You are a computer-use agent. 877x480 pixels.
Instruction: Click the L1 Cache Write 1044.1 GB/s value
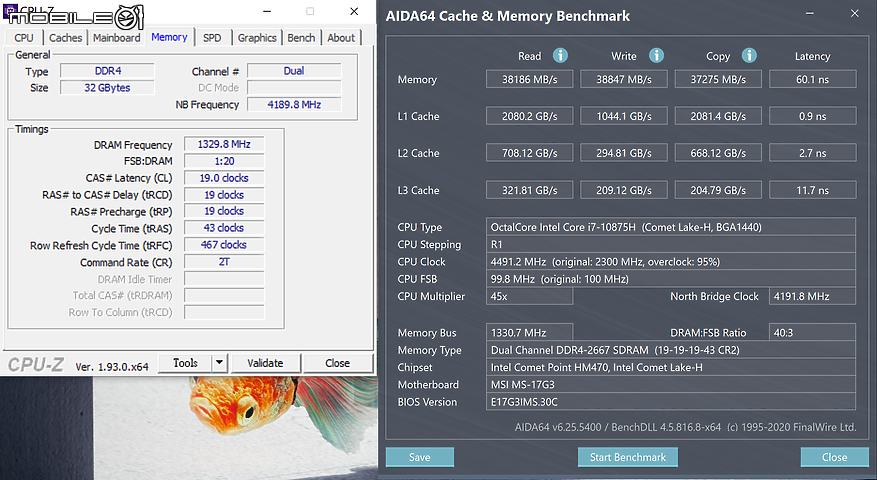(624, 116)
